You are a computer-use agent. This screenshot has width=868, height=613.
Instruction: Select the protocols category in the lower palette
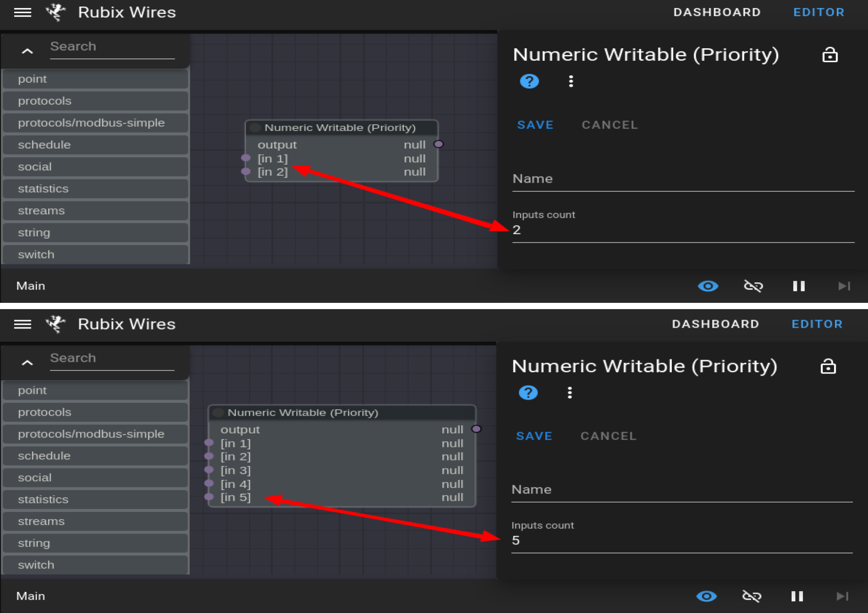(x=95, y=412)
